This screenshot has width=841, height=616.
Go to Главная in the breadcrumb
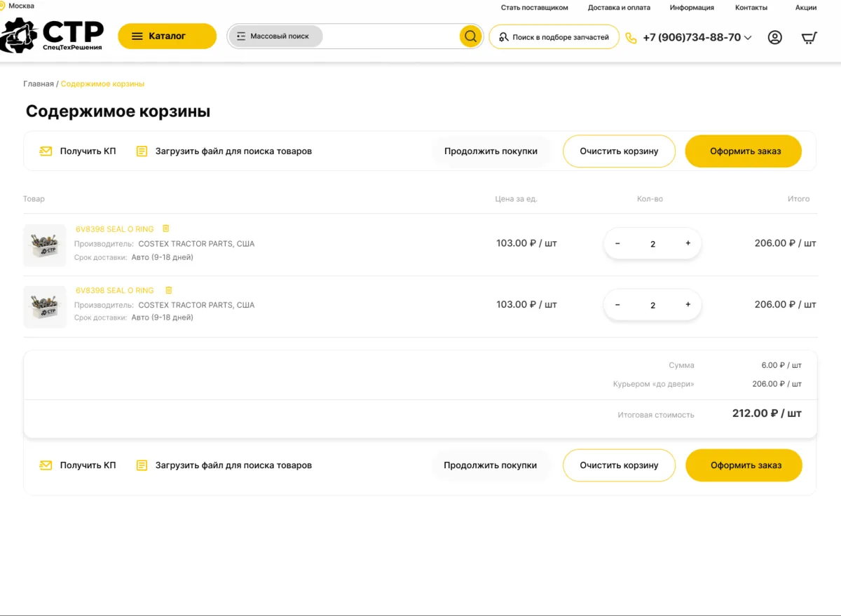point(39,84)
